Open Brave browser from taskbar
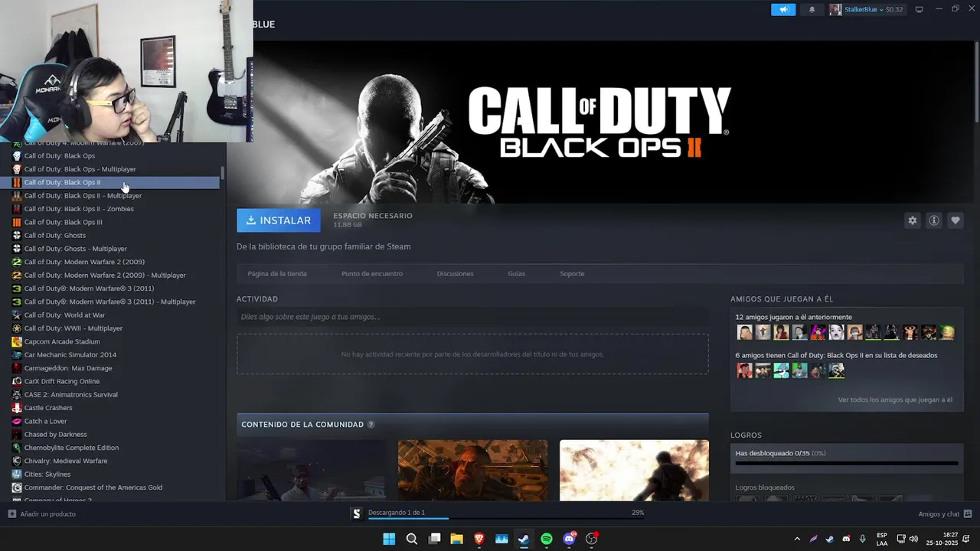This screenshot has height=551, width=980. 479,539
